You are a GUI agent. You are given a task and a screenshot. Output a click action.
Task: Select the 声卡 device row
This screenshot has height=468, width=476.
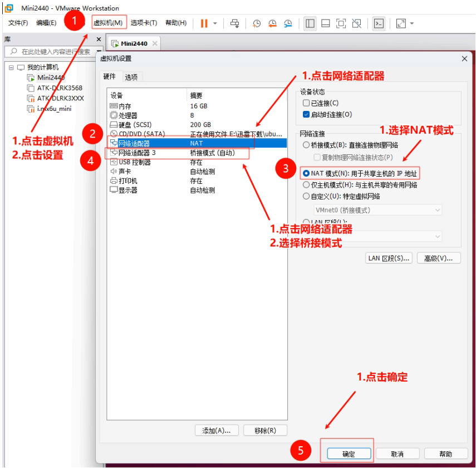click(x=197, y=172)
